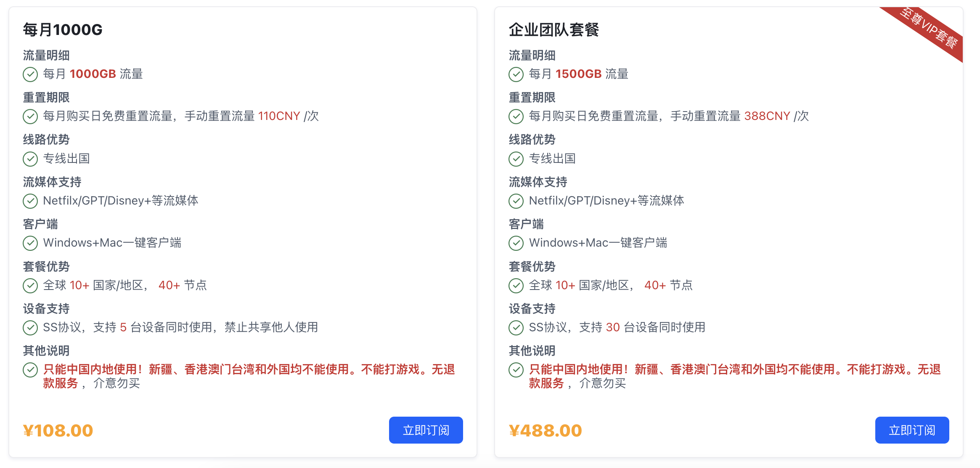This screenshot has width=980, height=468.
Task: Select the checkmark next to 专线出国 on right card
Action: pyautogui.click(x=516, y=159)
